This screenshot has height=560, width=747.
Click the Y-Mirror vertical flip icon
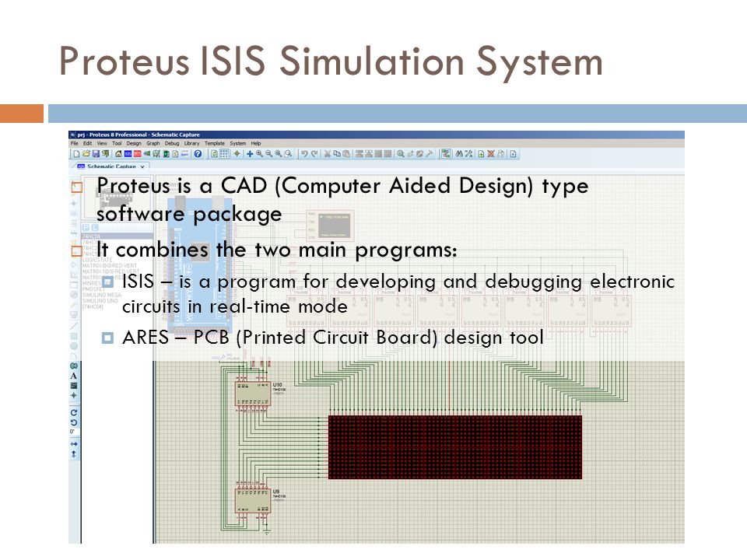(x=74, y=454)
